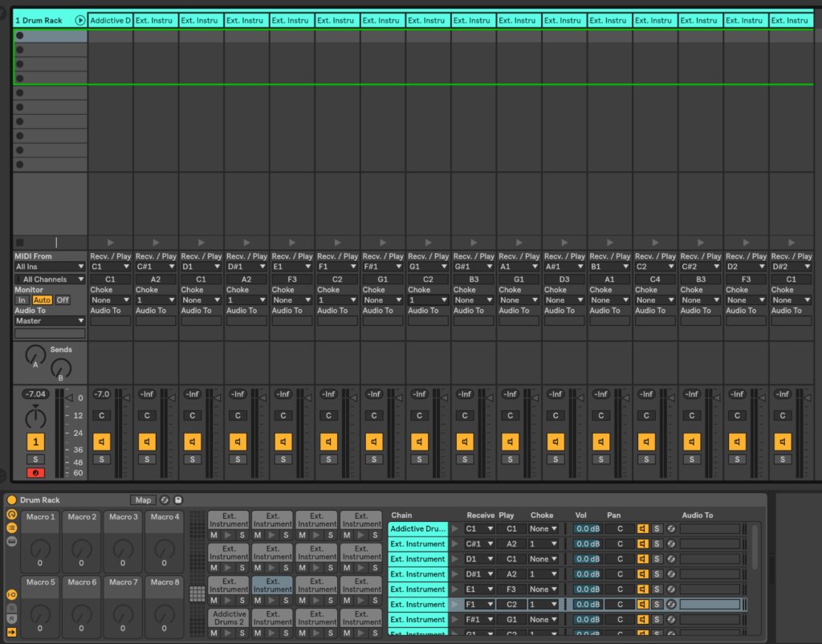
Task: Click the Drum Rack hot-swap preset icon
Action: tap(165, 499)
